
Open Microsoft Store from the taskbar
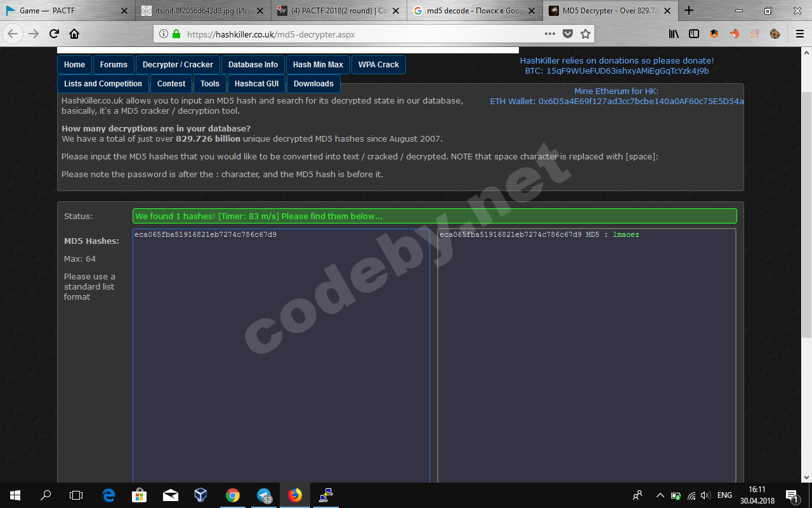[139, 495]
